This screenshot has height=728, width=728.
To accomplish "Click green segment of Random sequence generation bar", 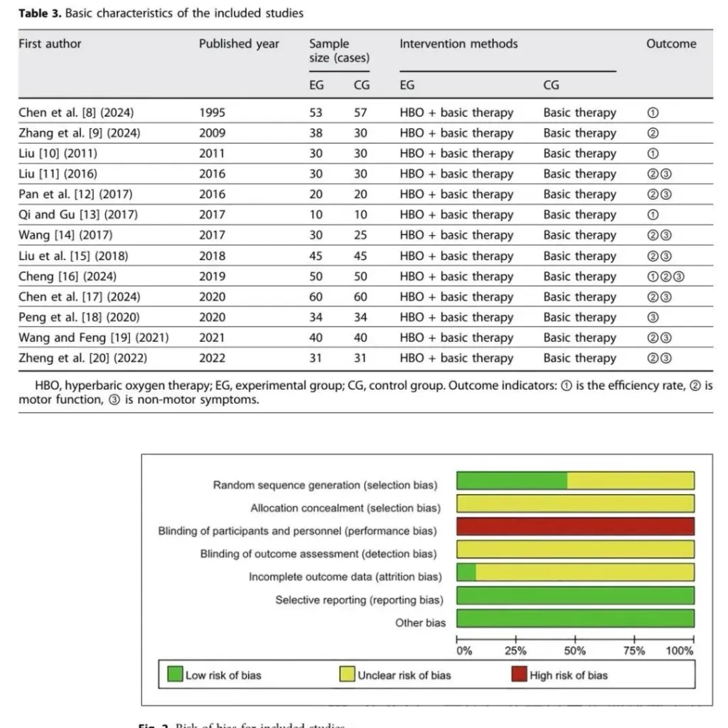I will coord(511,481).
